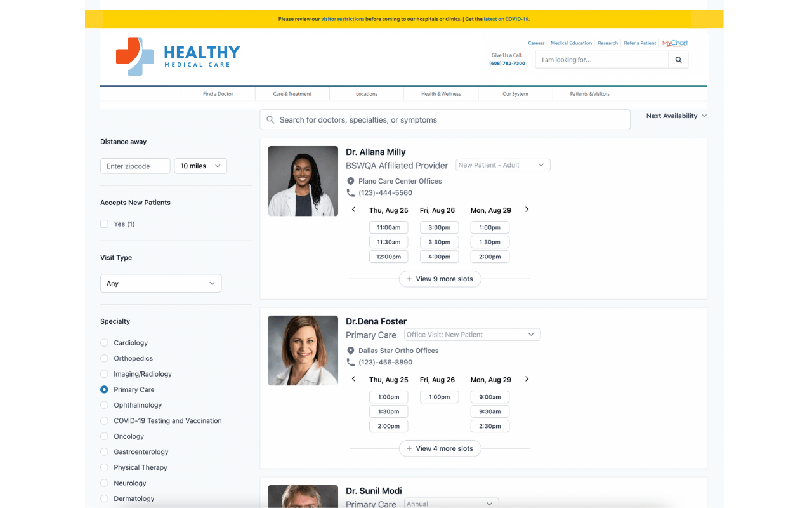The height and width of the screenshot is (508, 812).
Task: Call the (608) 782-7300 number link
Action: coord(507,63)
